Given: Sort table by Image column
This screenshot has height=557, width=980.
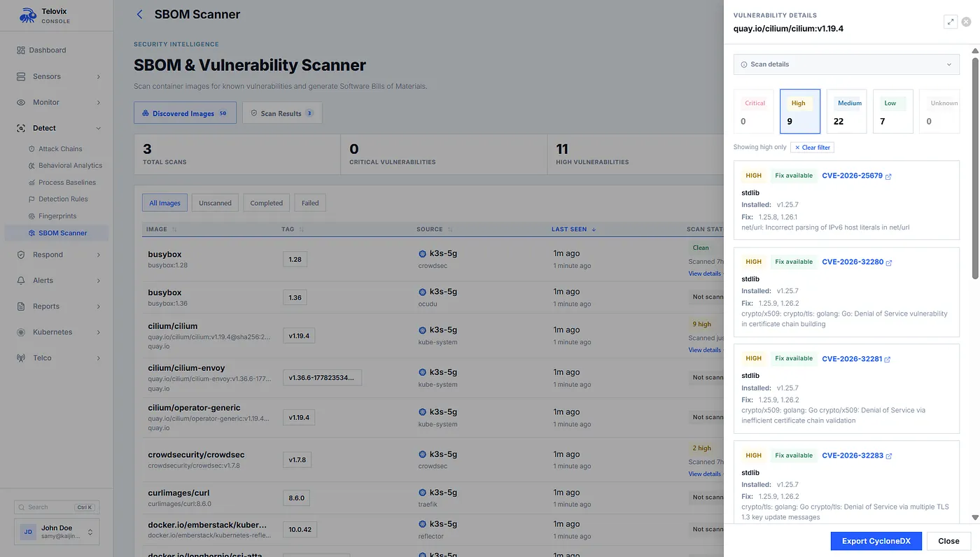Looking at the screenshot, I should coord(162,230).
